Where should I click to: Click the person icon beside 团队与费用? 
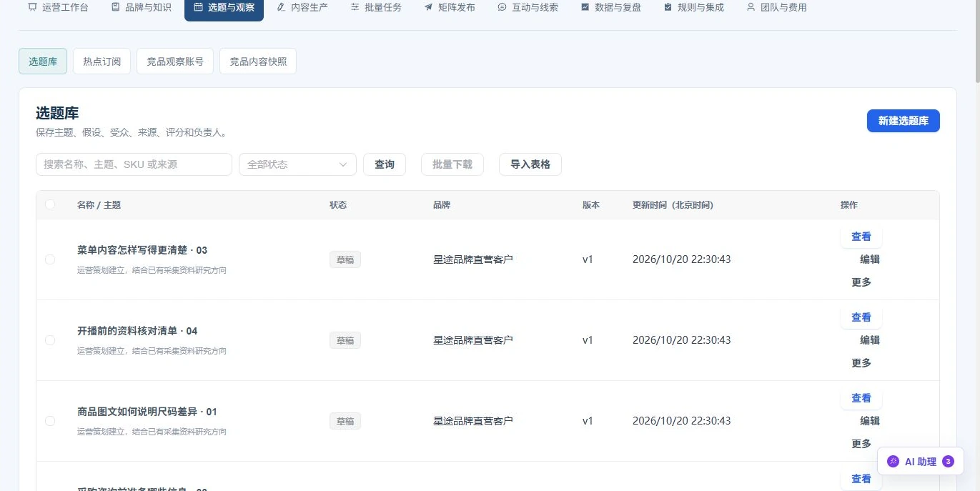(x=751, y=7)
